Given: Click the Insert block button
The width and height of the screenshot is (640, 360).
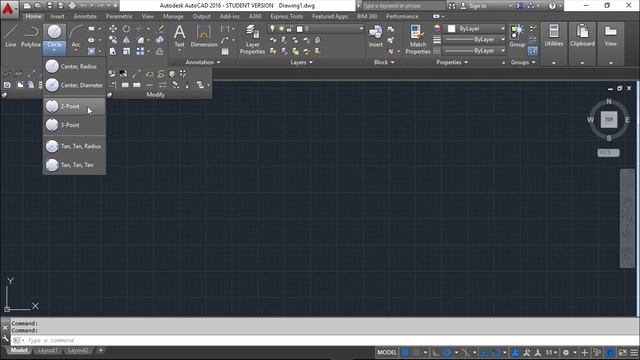Looking at the screenshot, I should coord(376,36).
